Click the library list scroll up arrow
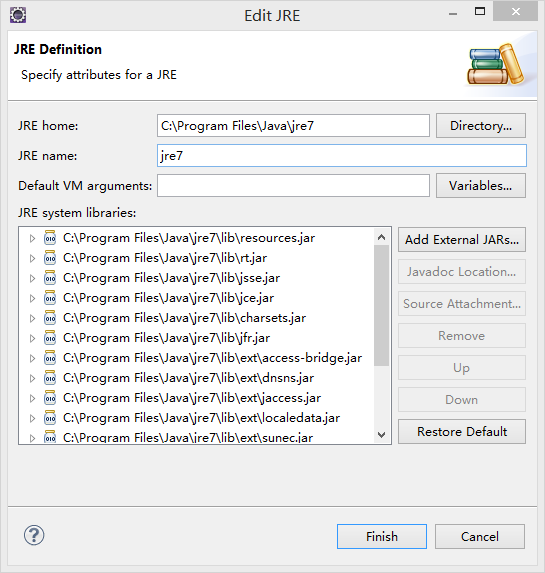 tap(381, 238)
